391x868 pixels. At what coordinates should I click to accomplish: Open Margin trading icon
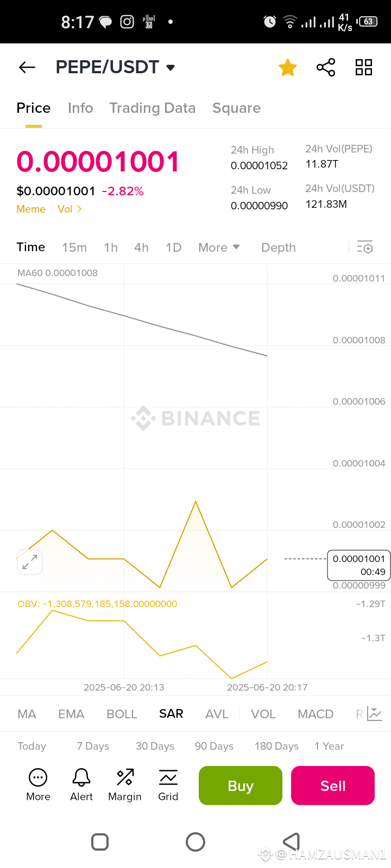(x=125, y=785)
